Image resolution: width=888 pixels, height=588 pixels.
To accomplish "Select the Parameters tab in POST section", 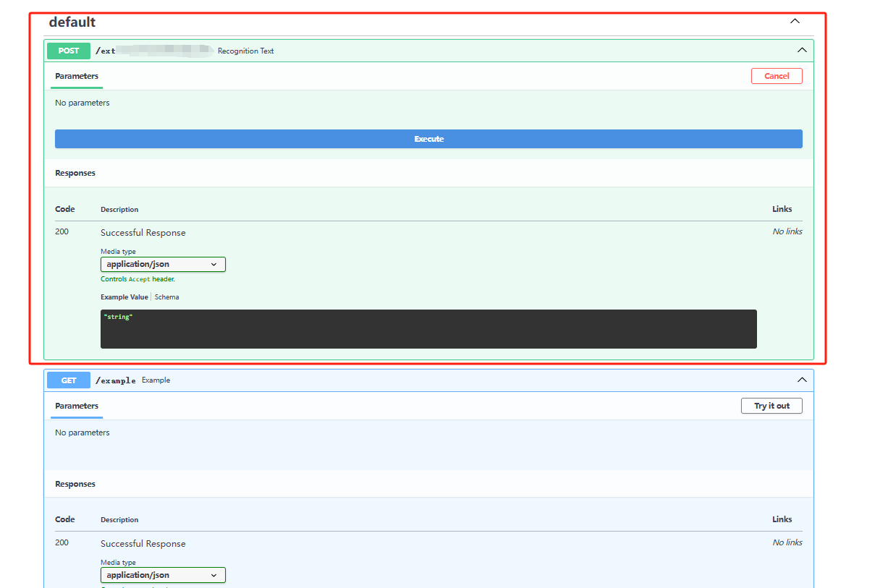I will (77, 76).
